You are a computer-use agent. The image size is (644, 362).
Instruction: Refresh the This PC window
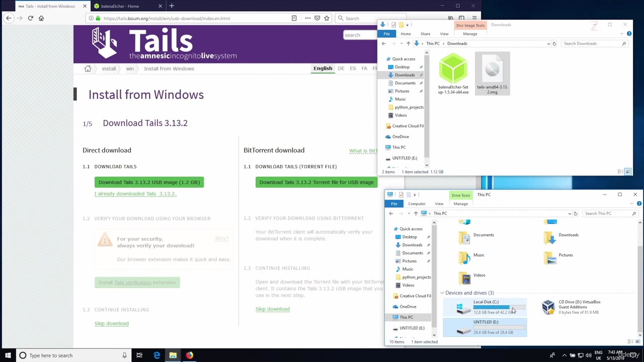click(x=575, y=213)
